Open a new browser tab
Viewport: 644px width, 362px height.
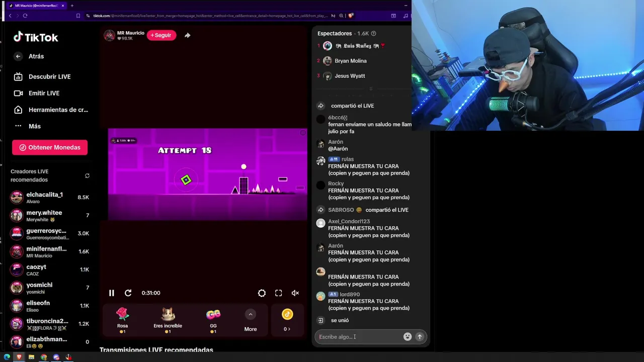(x=72, y=6)
